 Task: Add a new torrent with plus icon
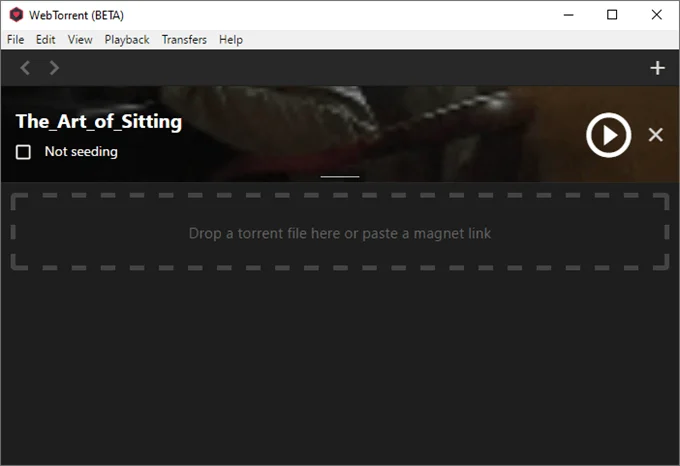[657, 68]
